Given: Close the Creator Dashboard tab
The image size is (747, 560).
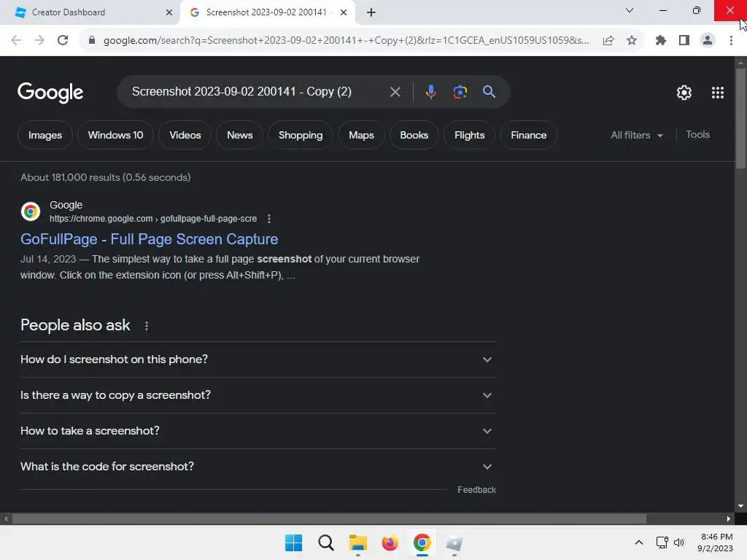Looking at the screenshot, I should click(x=169, y=12).
